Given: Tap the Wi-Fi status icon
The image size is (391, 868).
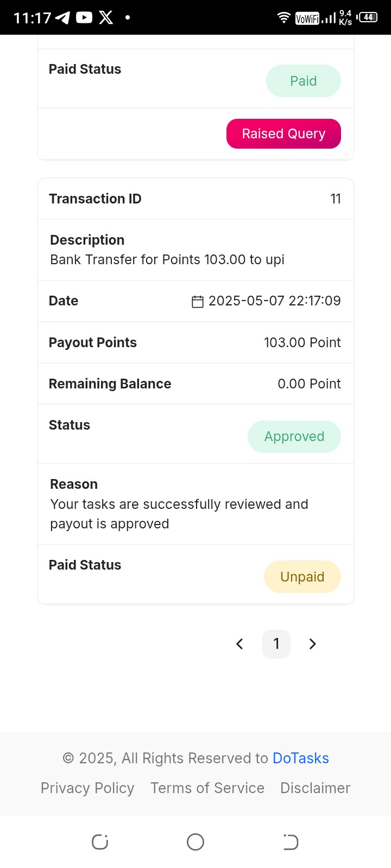Looking at the screenshot, I should 284,17.
